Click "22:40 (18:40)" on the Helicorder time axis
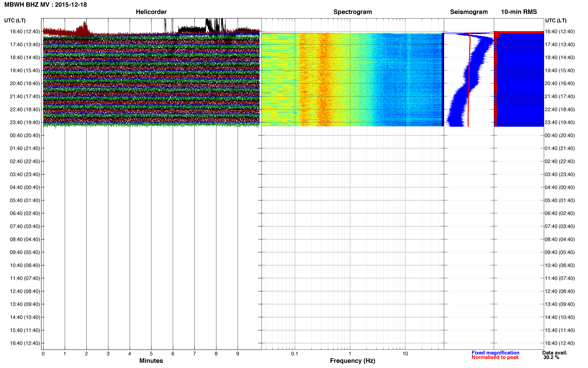This screenshot has height=368, width=588. point(25,110)
